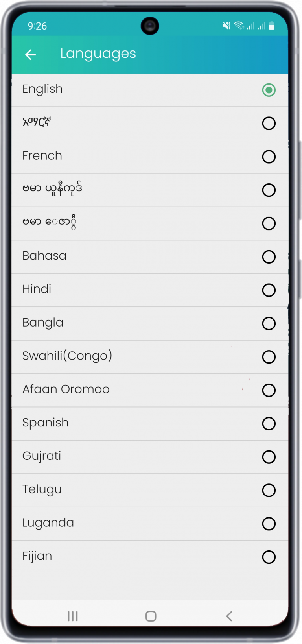Image resolution: width=302 pixels, height=644 pixels.
Task: Tap the back arrow in Languages header
Action: pyautogui.click(x=31, y=55)
